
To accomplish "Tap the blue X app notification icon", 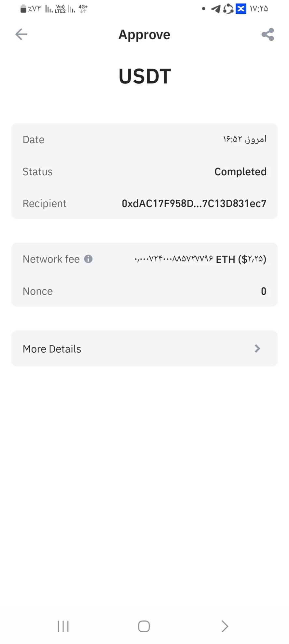I will tap(241, 9).
